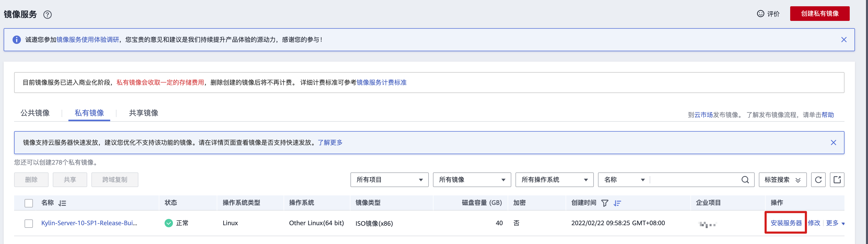Dismiss the survey invitation banner
This screenshot has width=868, height=244.
point(843,40)
